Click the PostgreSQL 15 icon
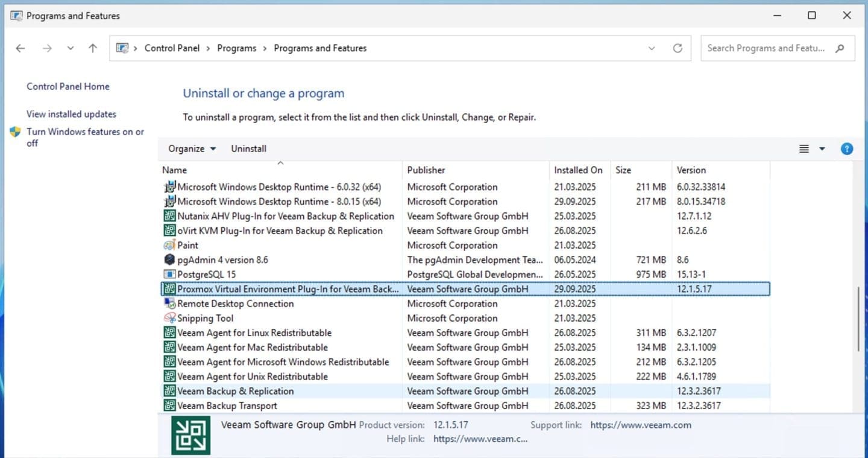868x458 pixels. pos(169,275)
